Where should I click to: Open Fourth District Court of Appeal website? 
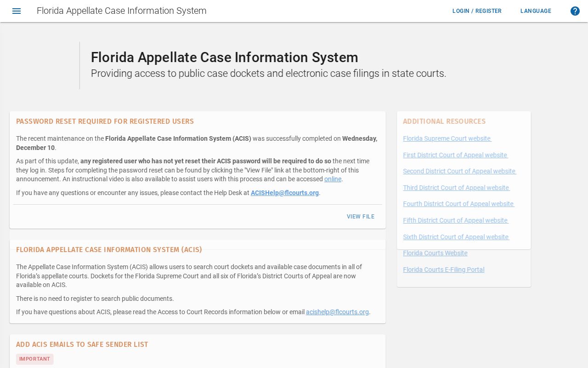[x=458, y=204]
